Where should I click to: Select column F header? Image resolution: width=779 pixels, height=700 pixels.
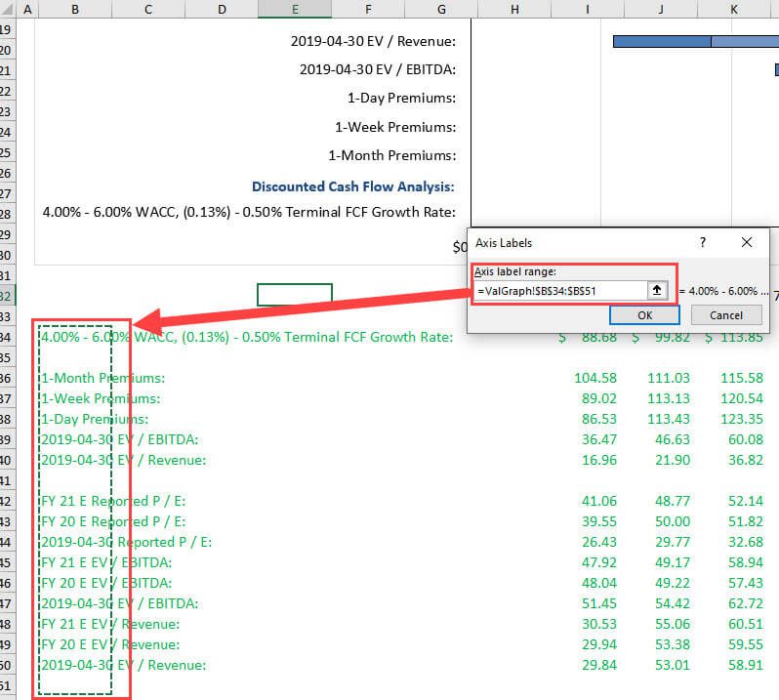click(x=368, y=9)
